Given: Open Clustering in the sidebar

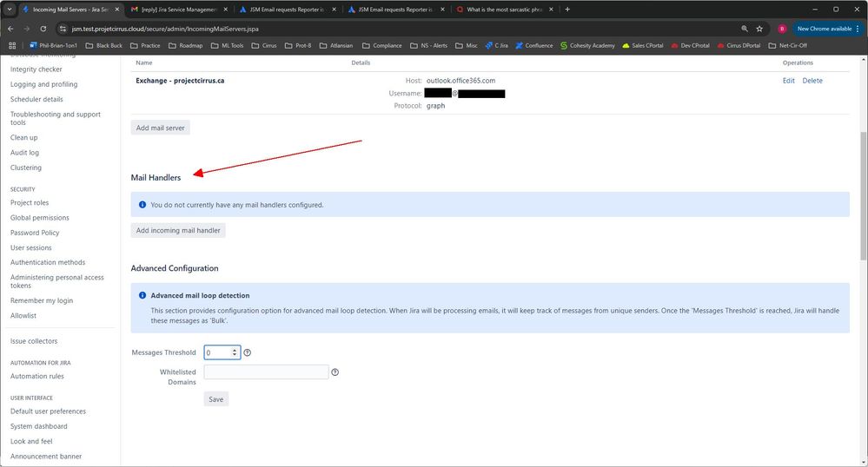Looking at the screenshot, I should [25, 168].
